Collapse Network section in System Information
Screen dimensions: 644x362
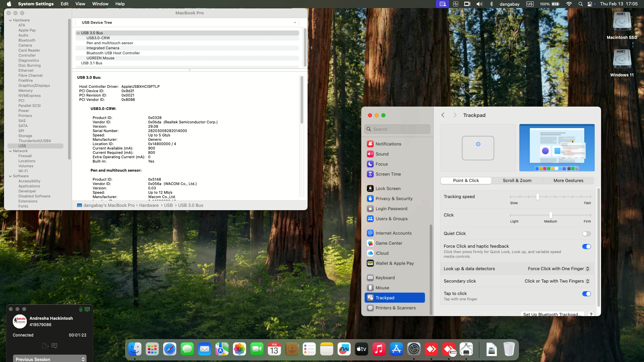tap(10, 151)
